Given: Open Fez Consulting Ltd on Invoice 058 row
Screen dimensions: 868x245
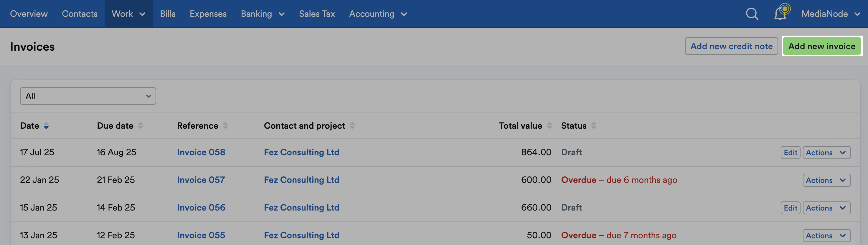Looking at the screenshot, I should (x=302, y=152).
